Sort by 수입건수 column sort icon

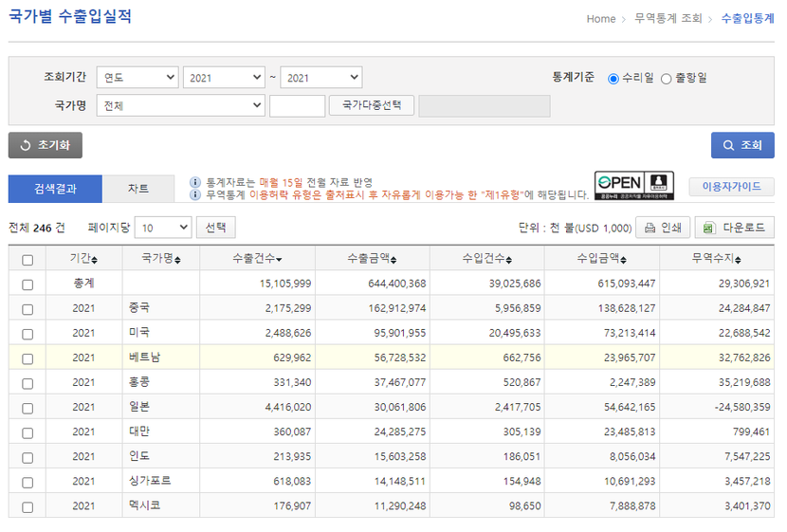pyautogui.click(x=508, y=260)
